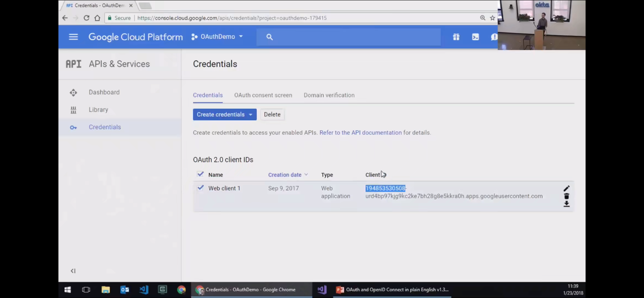Open Visual Studio Code from the taskbar
This screenshot has height=298, width=644.
tap(144, 289)
